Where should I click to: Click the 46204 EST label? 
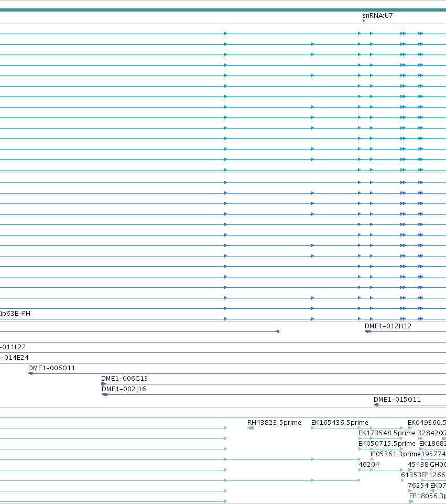[x=369, y=465]
